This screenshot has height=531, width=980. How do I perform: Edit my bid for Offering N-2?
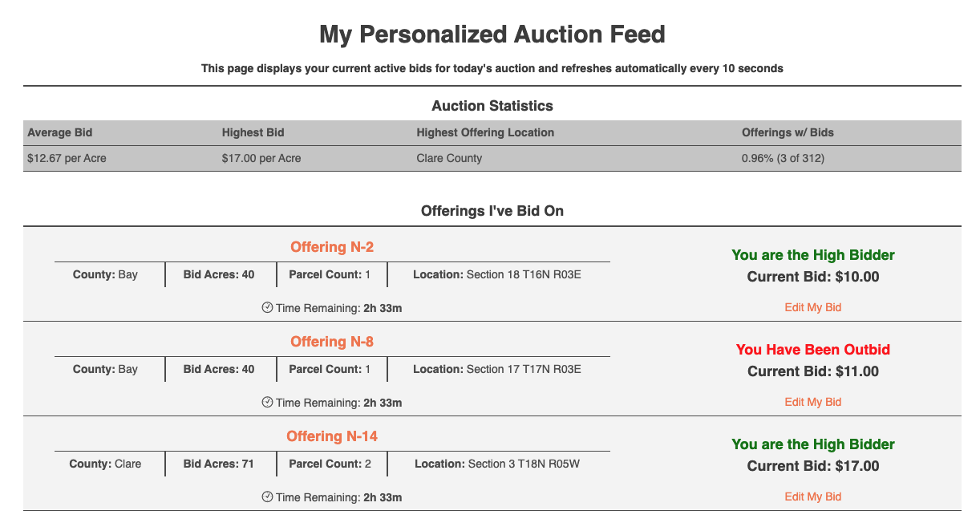coord(812,307)
